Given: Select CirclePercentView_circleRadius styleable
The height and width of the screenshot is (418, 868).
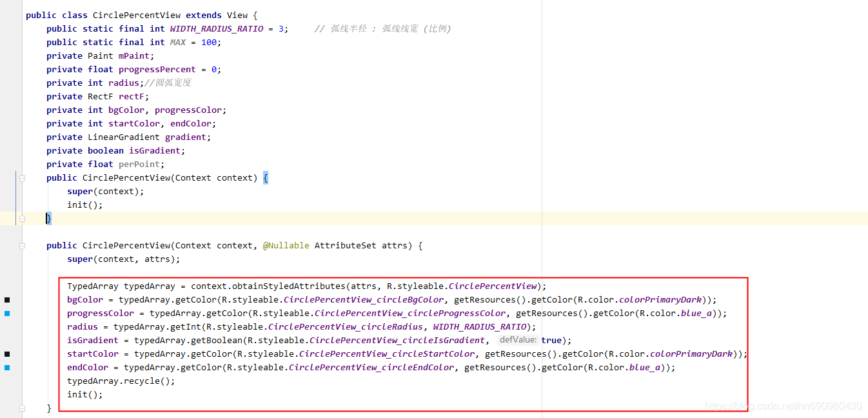Looking at the screenshot, I should [x=346, y=326].
